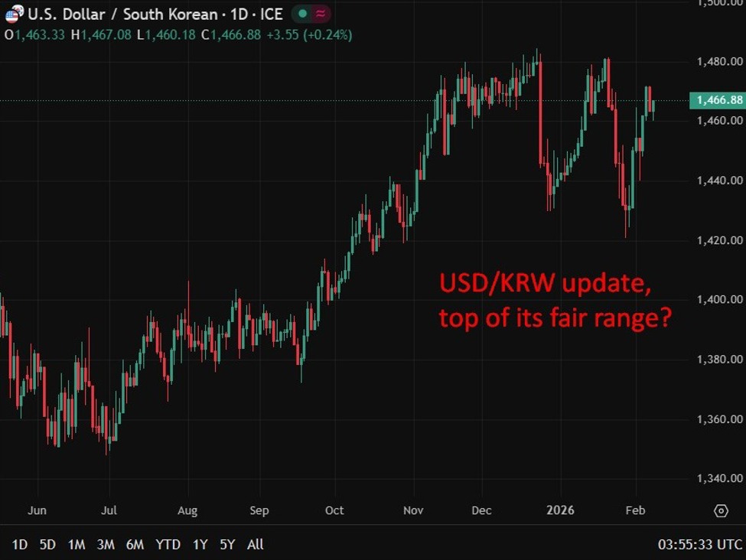Open timezone menu at 03:55:33 UTC
This screenshot has height=560, width=746.
coord(699,545)
